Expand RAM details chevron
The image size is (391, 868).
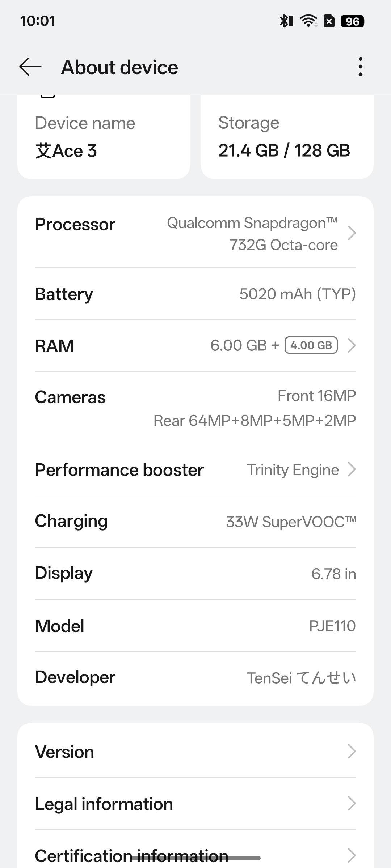pos(351,345)
